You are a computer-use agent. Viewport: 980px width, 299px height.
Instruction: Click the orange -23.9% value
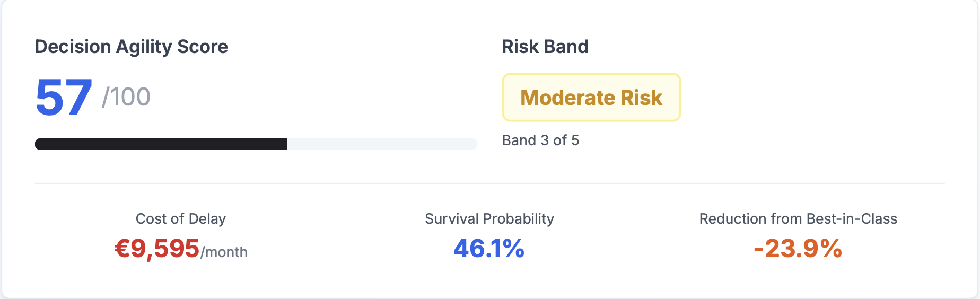click(x=798, y=249)
